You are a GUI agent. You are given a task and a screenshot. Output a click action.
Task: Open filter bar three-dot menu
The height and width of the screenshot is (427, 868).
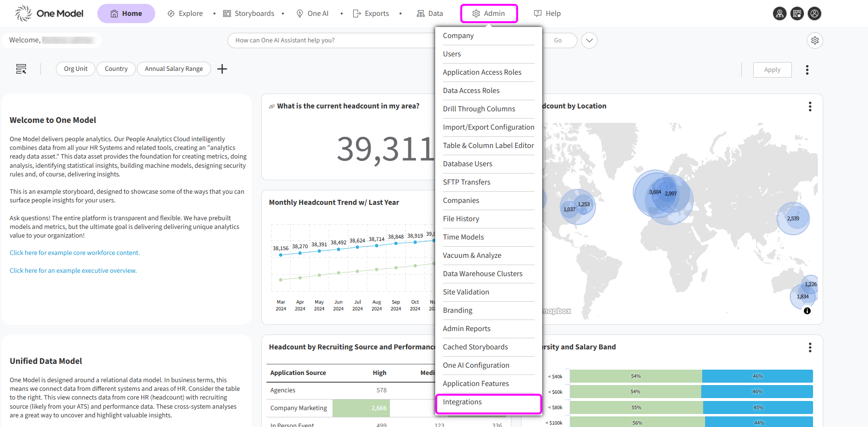point(807,70)
